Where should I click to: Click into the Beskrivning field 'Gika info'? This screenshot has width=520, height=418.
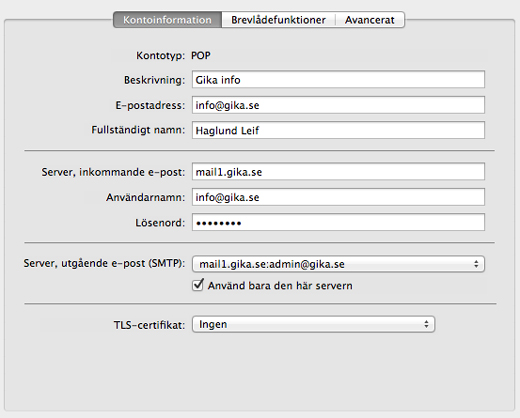click(x=338, y=80)
